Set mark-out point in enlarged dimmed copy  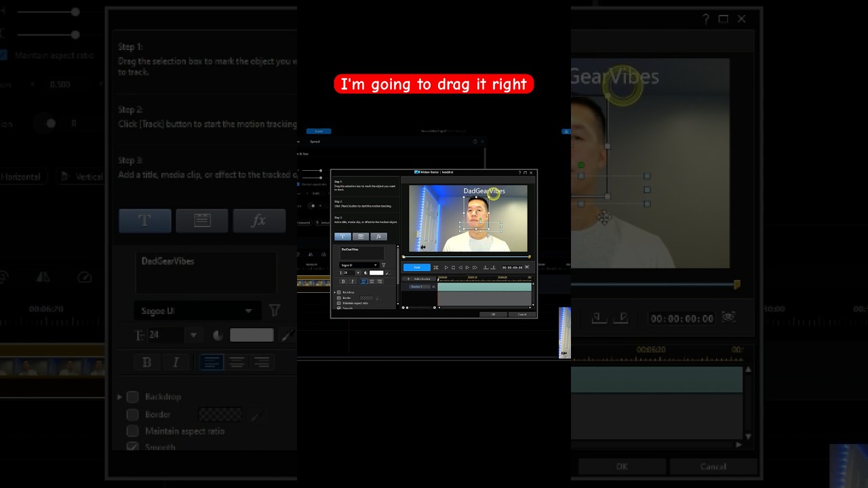click(622, 317)
